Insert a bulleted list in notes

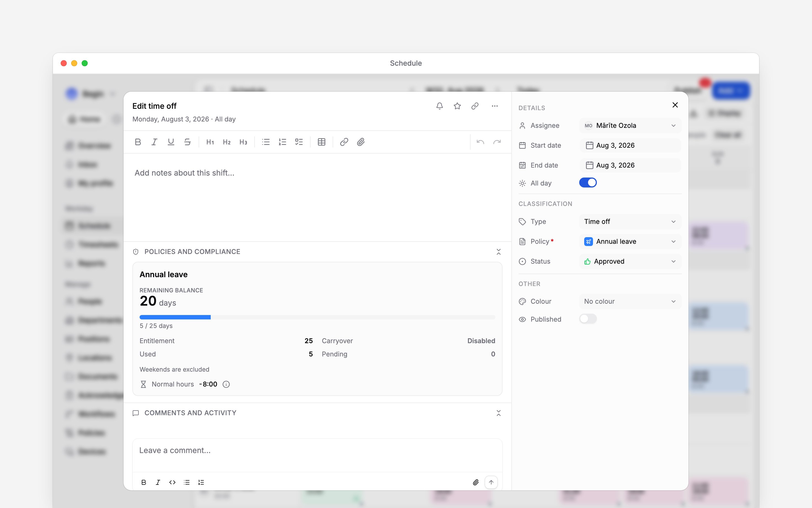266,142
